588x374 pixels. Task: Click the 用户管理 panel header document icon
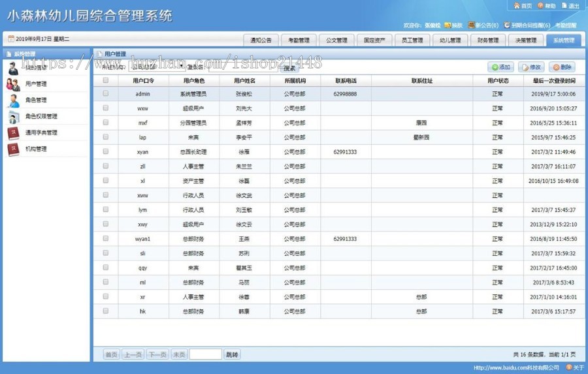point(99,54)
